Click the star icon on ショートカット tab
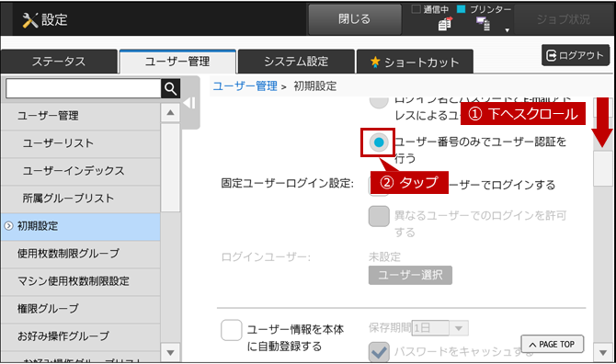This screenshot has width=616, height=364. (x=375, y=62)
